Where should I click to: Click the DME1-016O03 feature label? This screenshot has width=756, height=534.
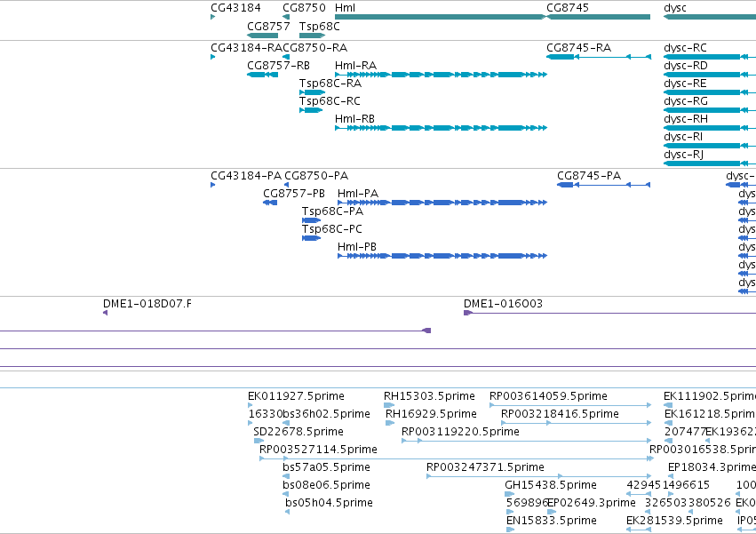click(504, 304)
